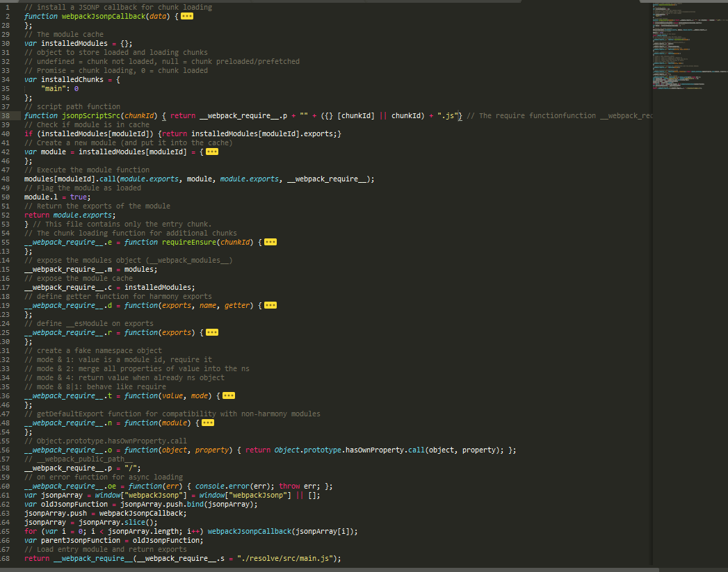The width and height of the screenshot is (728, 572).
Task: Click the 'installedChunks' variable declaration
Action: coord(72,79)
